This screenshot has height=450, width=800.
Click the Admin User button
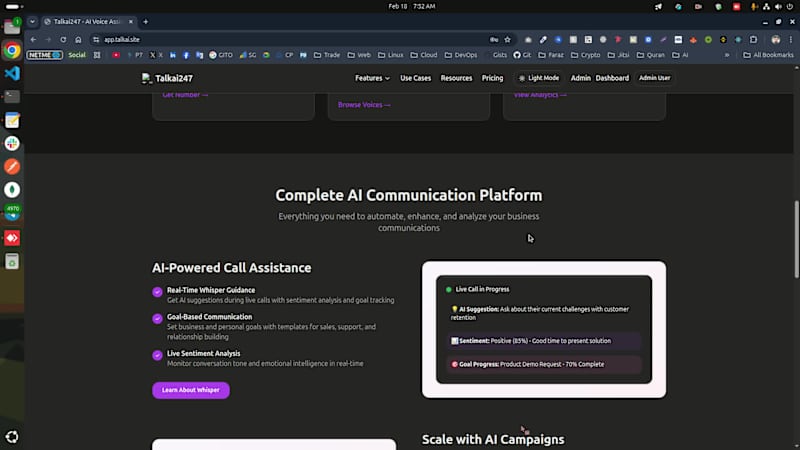pos(655,78)
